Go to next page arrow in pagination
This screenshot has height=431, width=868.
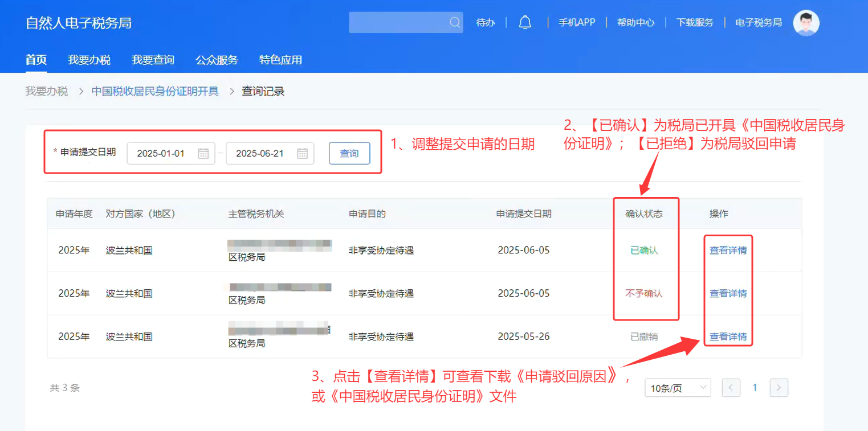[x=779, y=388]
